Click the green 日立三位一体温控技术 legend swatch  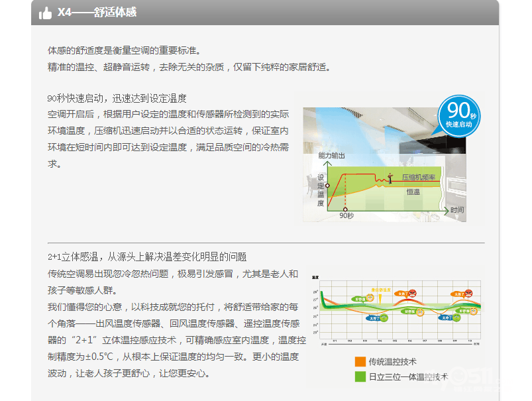tap(360, 376)
